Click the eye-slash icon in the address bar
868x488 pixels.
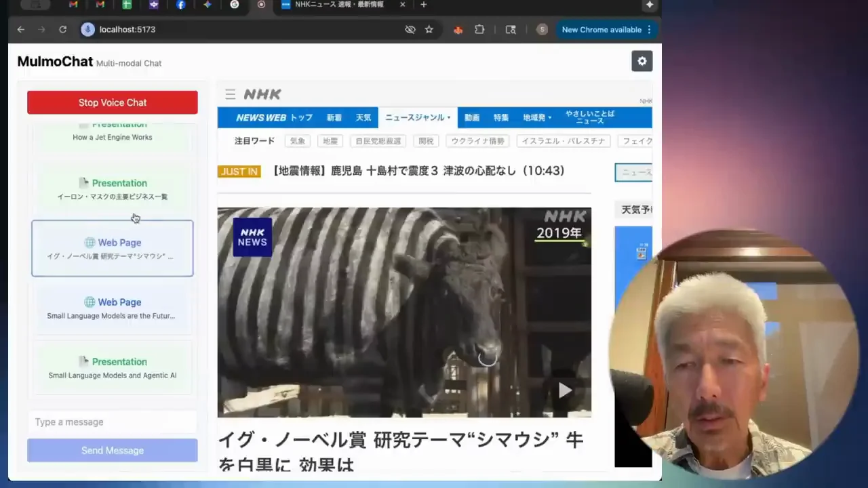410,29
